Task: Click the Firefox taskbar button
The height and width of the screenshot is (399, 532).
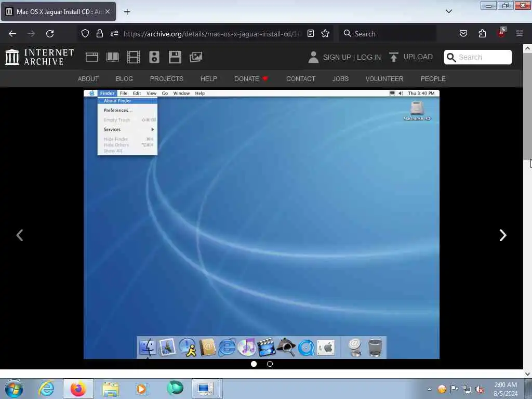Action: [x=78, y=389]
